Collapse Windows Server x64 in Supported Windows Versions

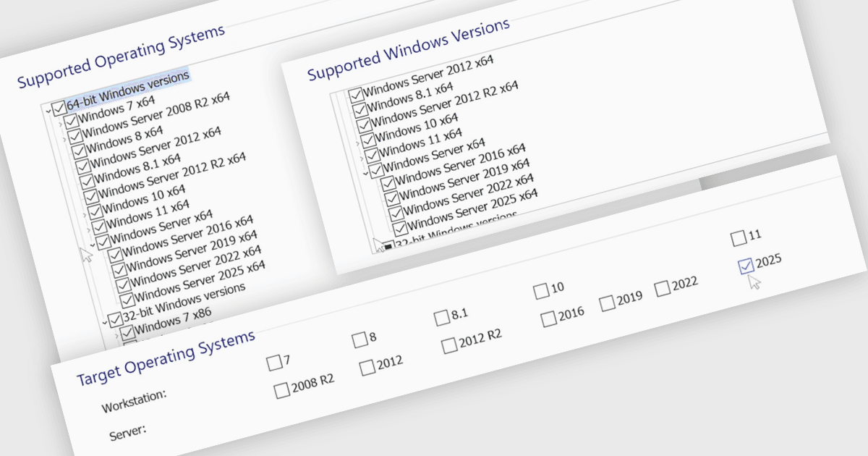coord(366,173)
